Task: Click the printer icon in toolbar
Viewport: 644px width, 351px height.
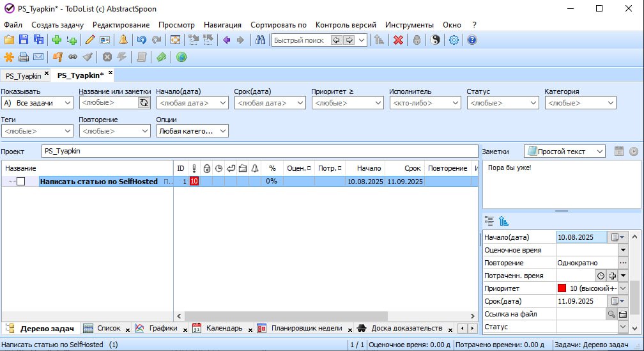Action: 24,57
